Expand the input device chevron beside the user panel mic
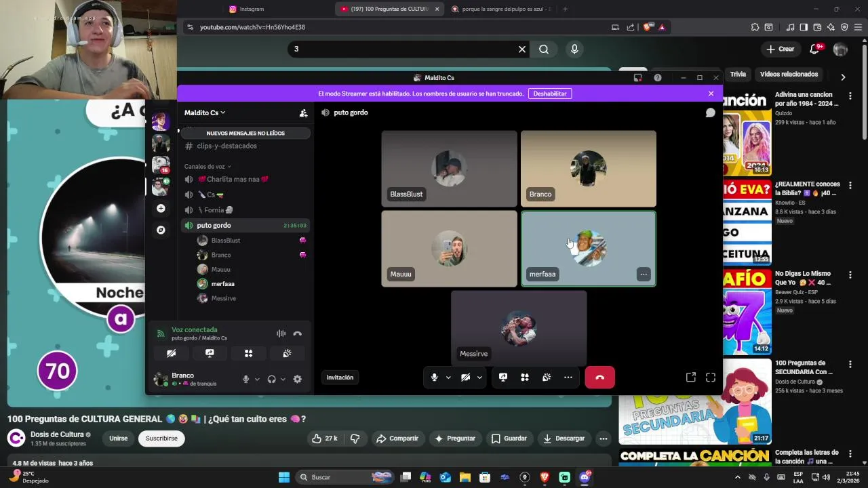 point(257,380)
